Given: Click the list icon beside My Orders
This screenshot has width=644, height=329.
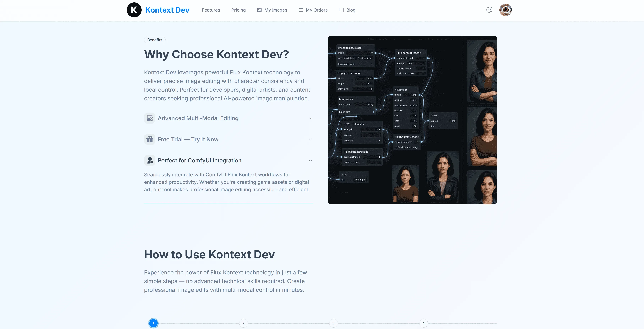Looking at the screenshot, I should [x=301, y=10].
